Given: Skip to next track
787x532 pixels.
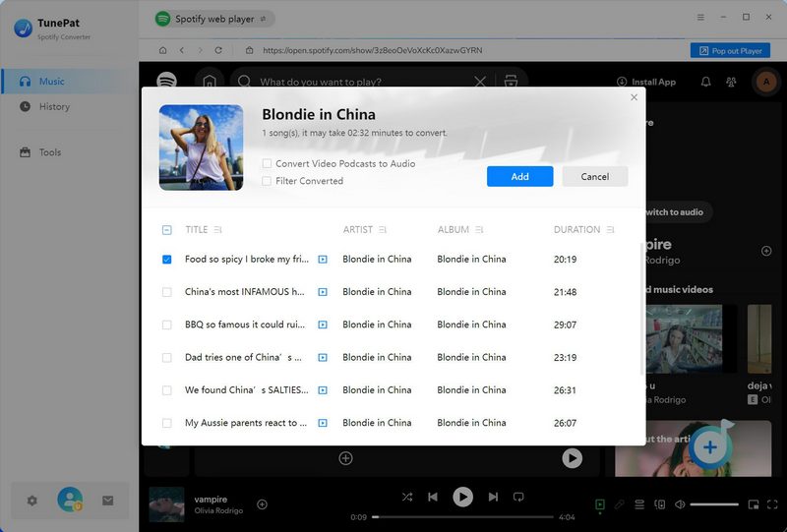Looking at the screenshot, I should pos(494,497).
